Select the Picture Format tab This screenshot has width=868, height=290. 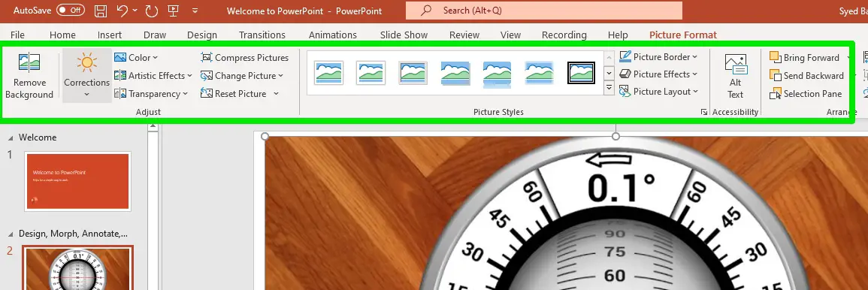click(x=683, y=35)
